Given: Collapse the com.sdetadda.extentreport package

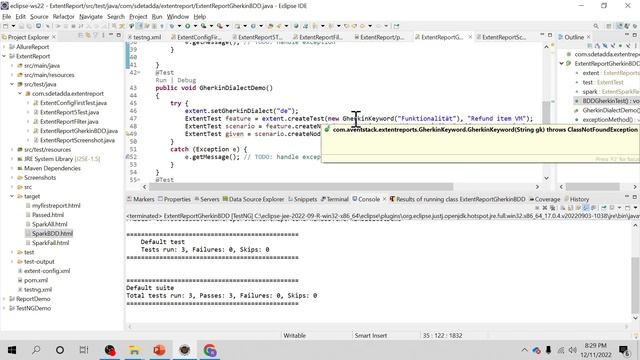Looking at the screenshot, I should 20,94.
